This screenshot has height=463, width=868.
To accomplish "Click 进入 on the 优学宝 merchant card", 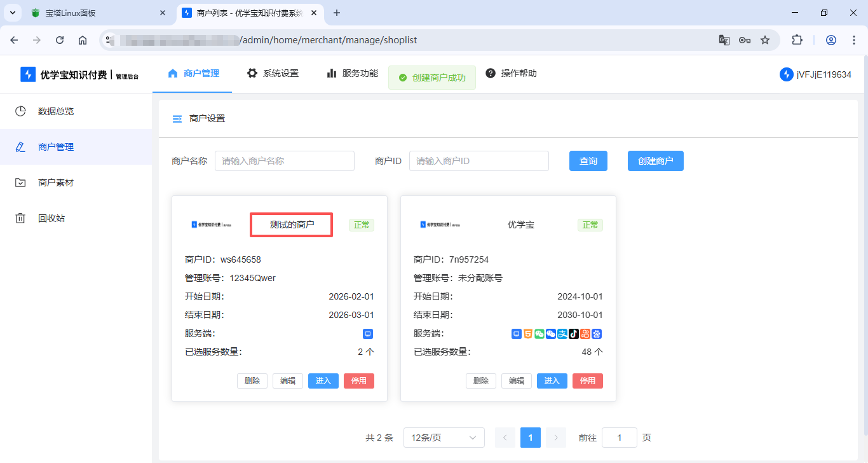I will (552, 380).
